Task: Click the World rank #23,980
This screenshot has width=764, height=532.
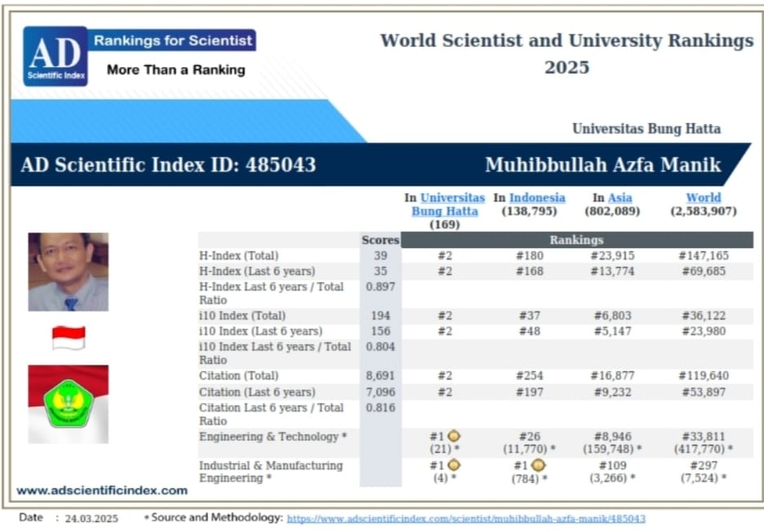Action: tap(704, 331)
